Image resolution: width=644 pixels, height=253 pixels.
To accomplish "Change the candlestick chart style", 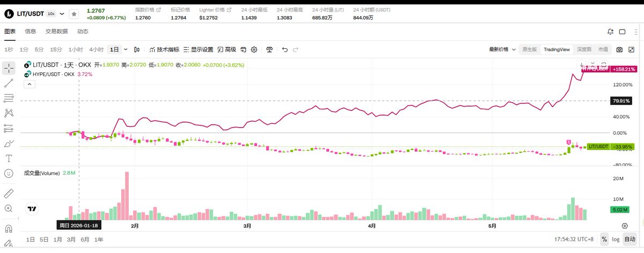I will click(x=137, y=49).
